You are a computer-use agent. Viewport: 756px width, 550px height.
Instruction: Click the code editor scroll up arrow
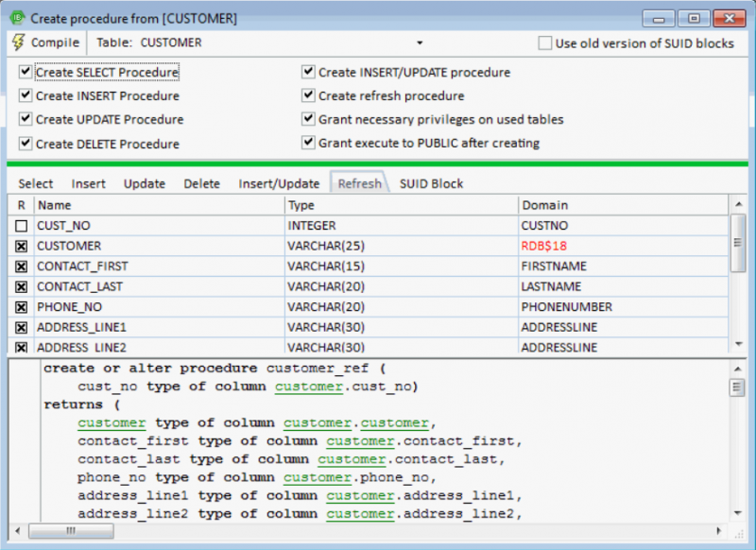pyautogui.click(x=737, y=370)
